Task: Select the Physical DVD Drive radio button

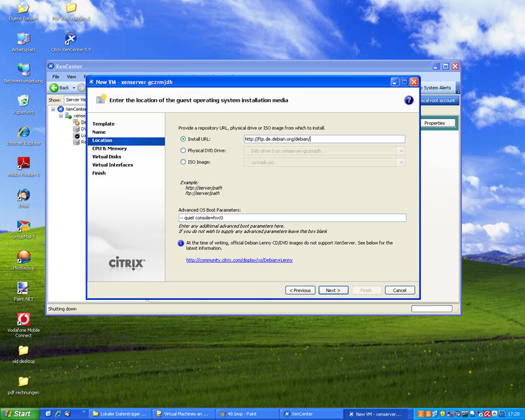Action: click(x=183, y=151)
